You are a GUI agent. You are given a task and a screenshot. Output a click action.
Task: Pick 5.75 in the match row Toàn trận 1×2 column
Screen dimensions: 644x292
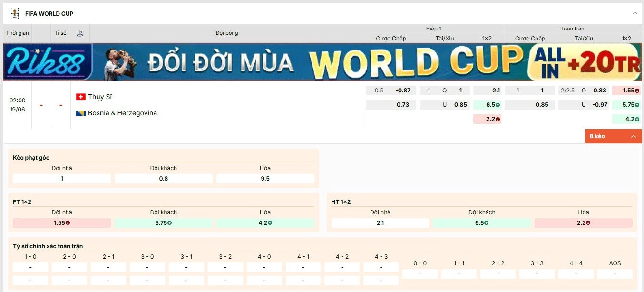coord(626,105)
